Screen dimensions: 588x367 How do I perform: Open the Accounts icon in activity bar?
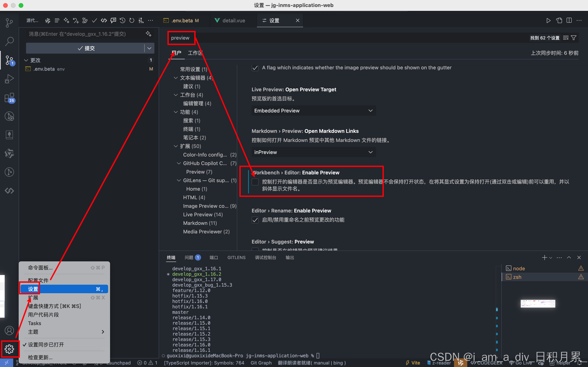[9, 330]
